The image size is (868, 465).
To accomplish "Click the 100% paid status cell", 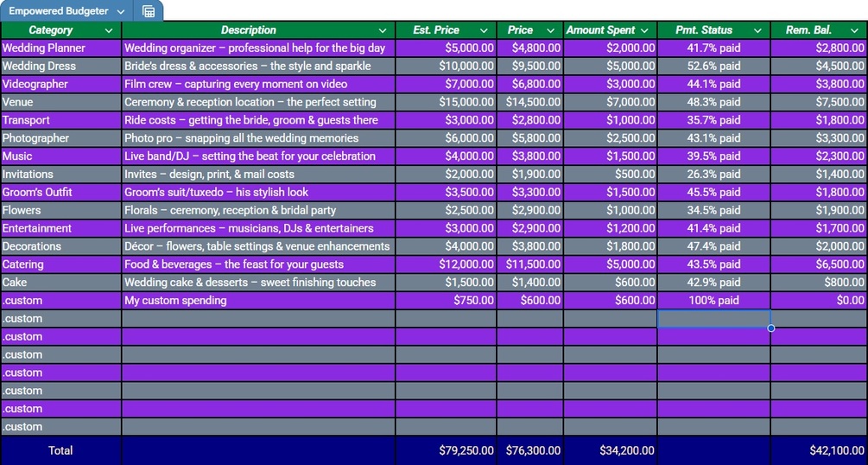I will click(x=713, y=301).
